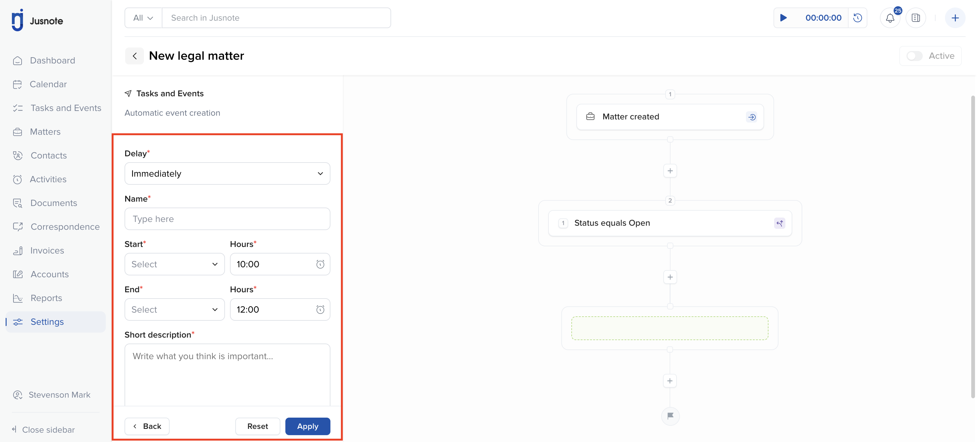
Task: Click the step number 2 badge
Action: click(x=670, y=200)
